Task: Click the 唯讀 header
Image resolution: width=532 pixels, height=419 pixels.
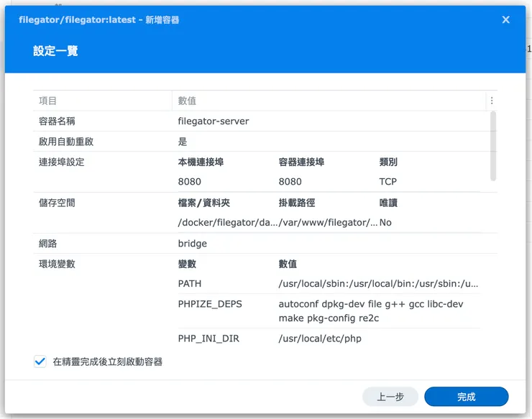Action: (x=388, y=203)
